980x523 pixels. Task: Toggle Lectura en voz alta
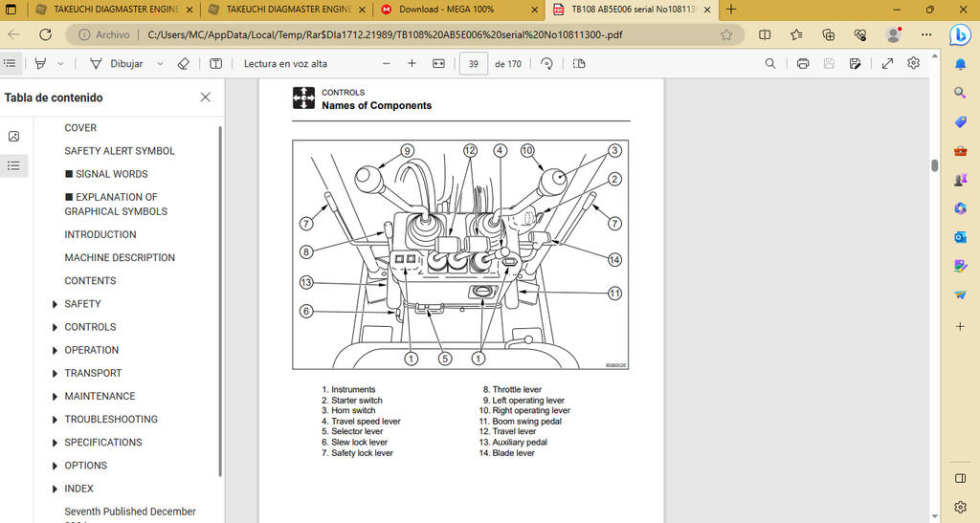pos(285,64)
